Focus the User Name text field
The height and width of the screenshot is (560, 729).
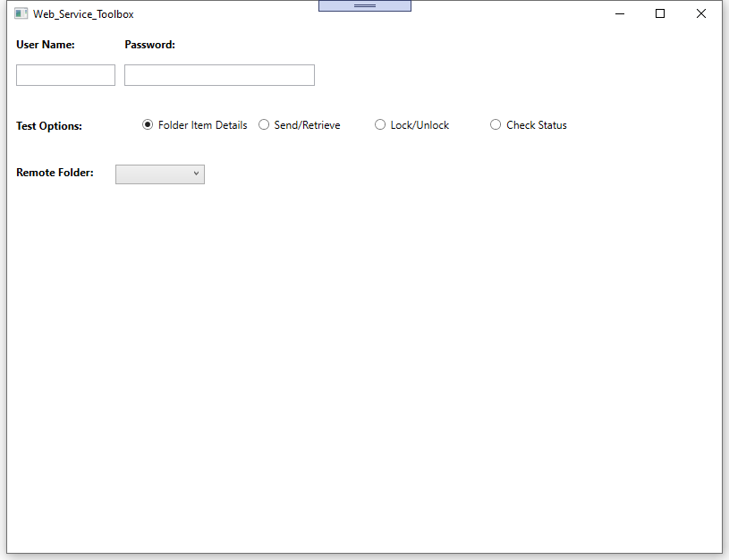click(x=65, y=75)
